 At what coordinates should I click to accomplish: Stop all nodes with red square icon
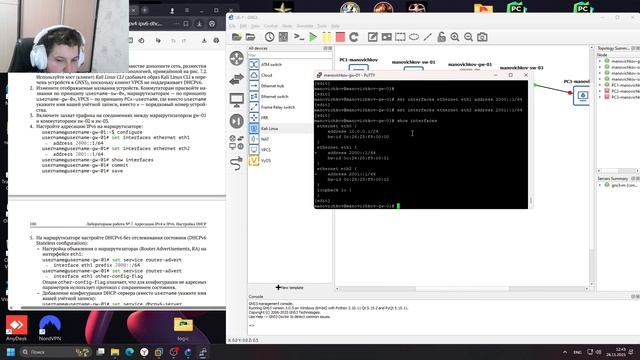(340, 37)
